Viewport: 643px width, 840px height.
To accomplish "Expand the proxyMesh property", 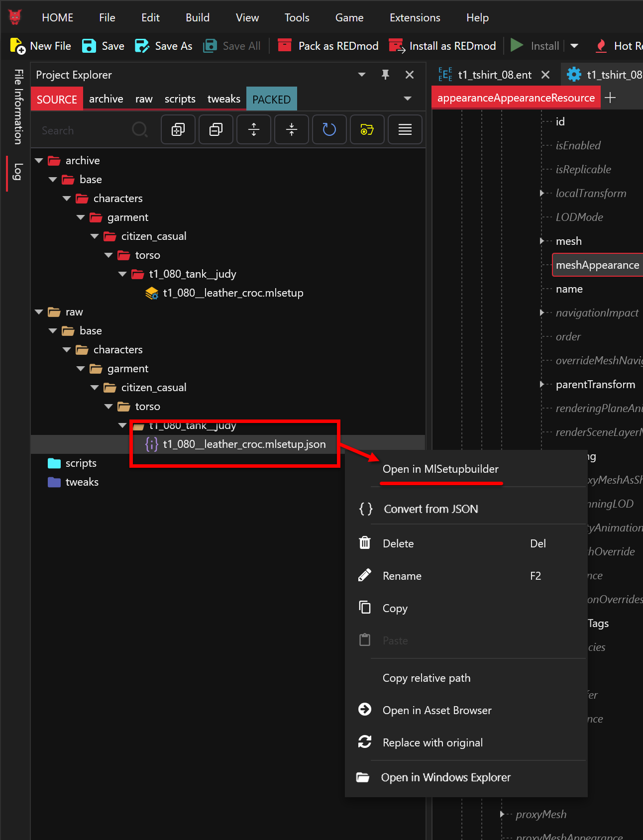I will [502, 814].
